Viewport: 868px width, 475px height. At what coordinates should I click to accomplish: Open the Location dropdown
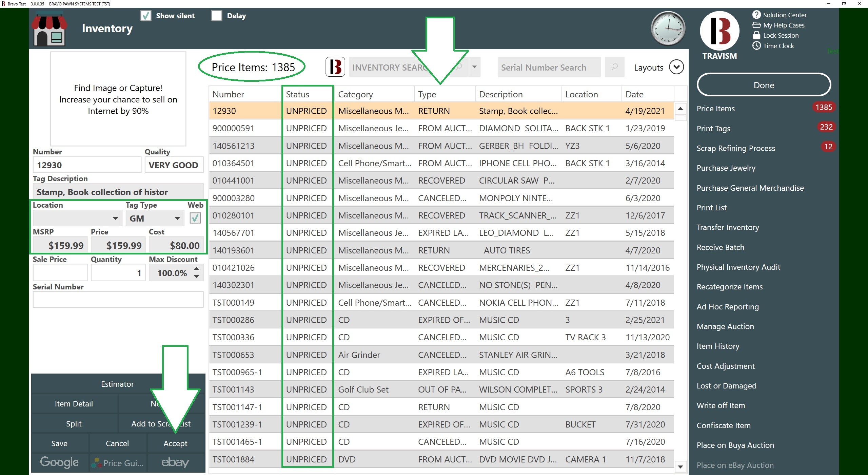point(115,218)
